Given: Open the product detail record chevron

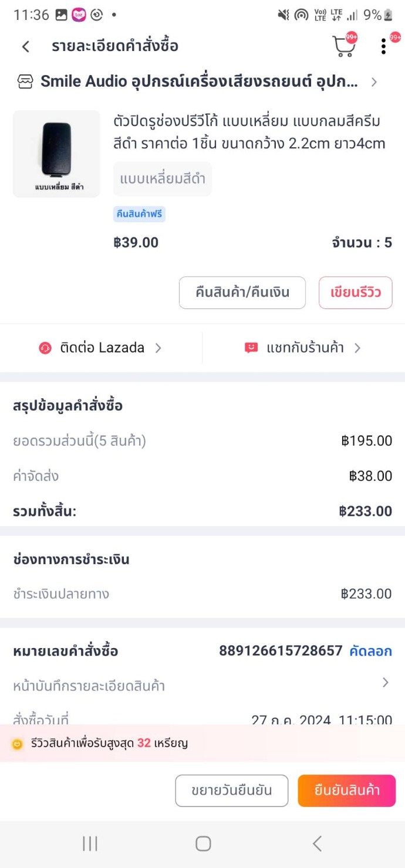Looking at the screenshot, I should [386, 682].
